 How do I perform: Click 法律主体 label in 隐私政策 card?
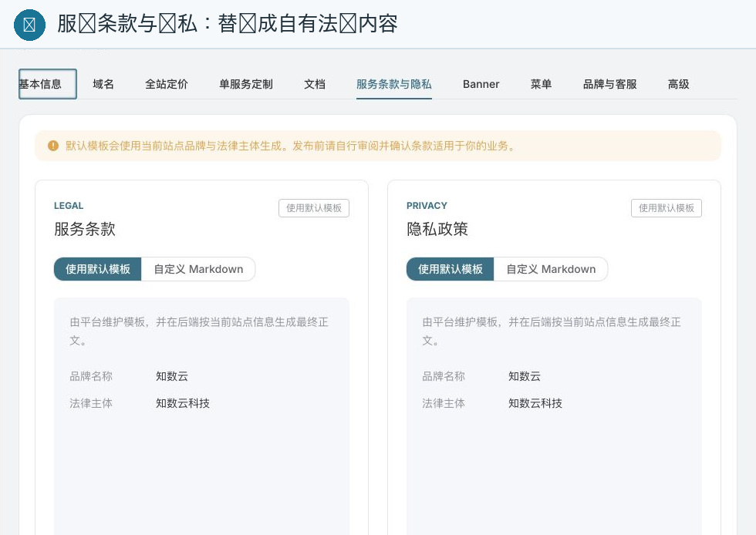coord(444,403)
